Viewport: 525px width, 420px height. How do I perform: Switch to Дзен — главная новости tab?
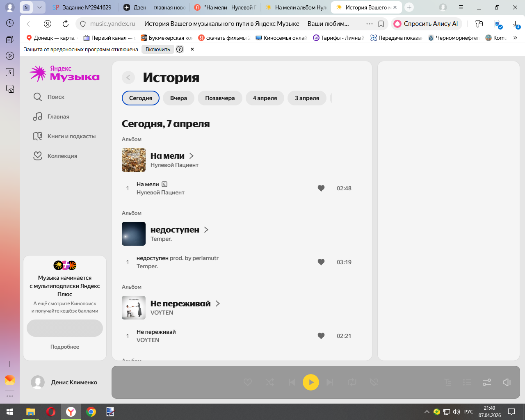[x=154, y=7]
